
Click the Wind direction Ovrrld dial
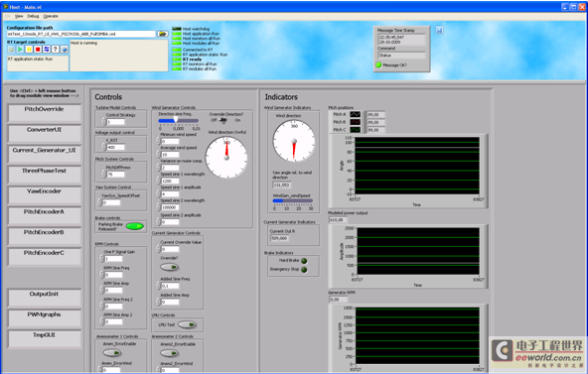(226, 157)
